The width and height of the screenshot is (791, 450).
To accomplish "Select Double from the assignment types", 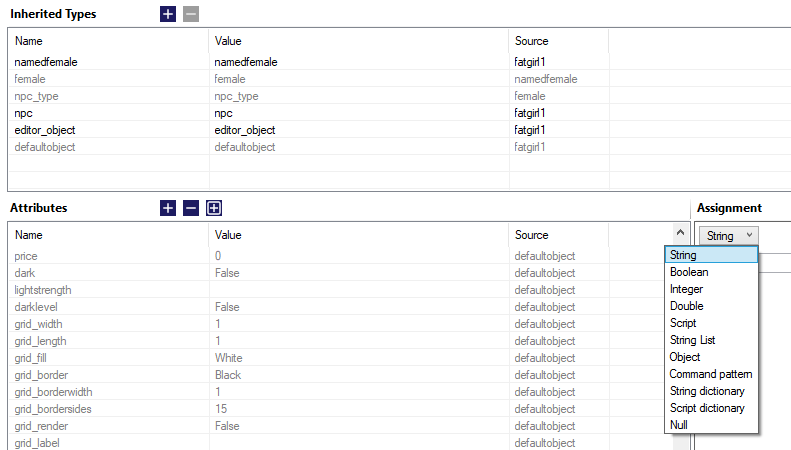I will (687, 306).
